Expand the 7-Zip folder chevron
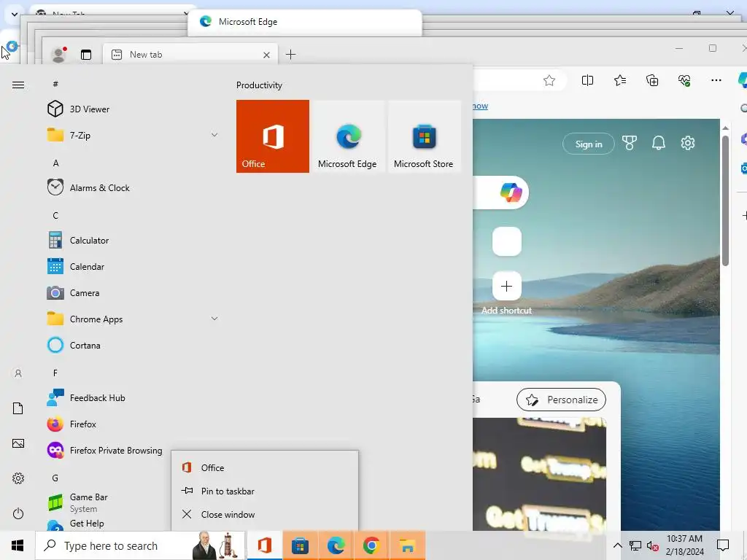Viewport: 747px width, 560px height. pyautogui.click(x=214, y=135)
